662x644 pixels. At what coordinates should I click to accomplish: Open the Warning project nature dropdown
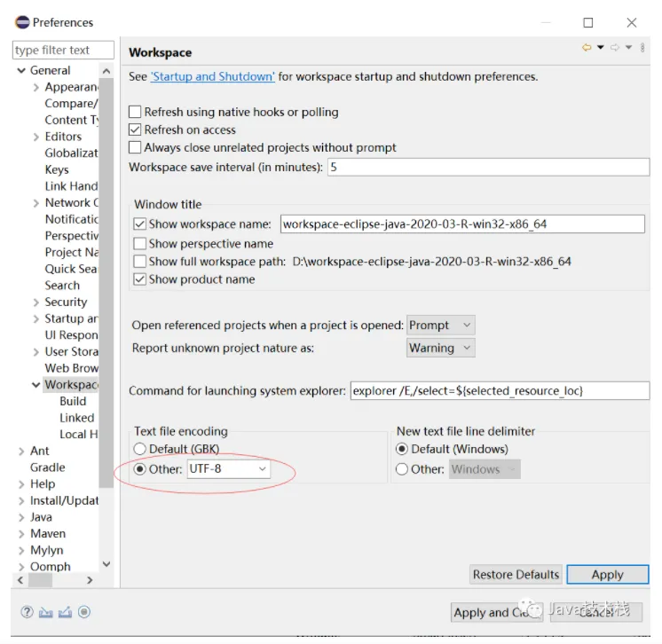point(440,348)
